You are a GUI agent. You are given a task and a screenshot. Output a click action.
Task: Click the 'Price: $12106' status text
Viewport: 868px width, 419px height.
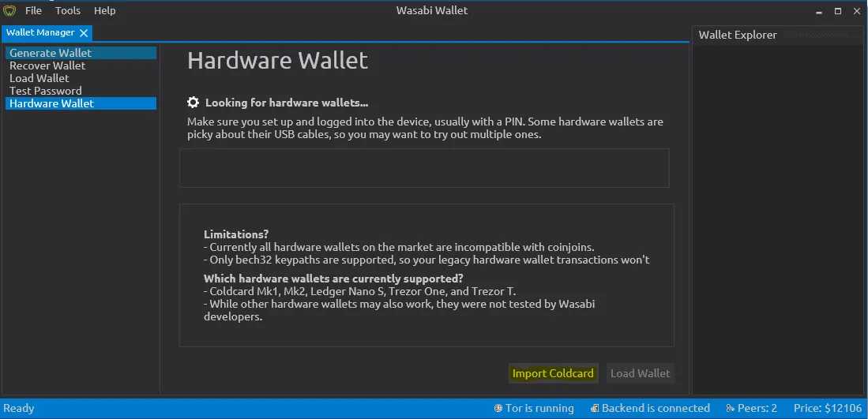828,409
